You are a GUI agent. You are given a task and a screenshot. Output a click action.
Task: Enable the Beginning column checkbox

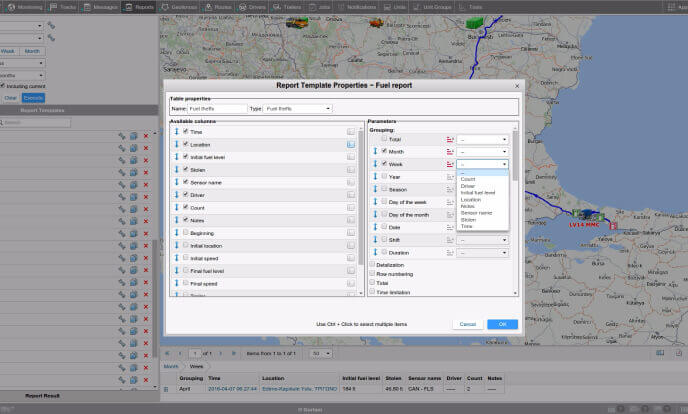click(x=186, y=233)
